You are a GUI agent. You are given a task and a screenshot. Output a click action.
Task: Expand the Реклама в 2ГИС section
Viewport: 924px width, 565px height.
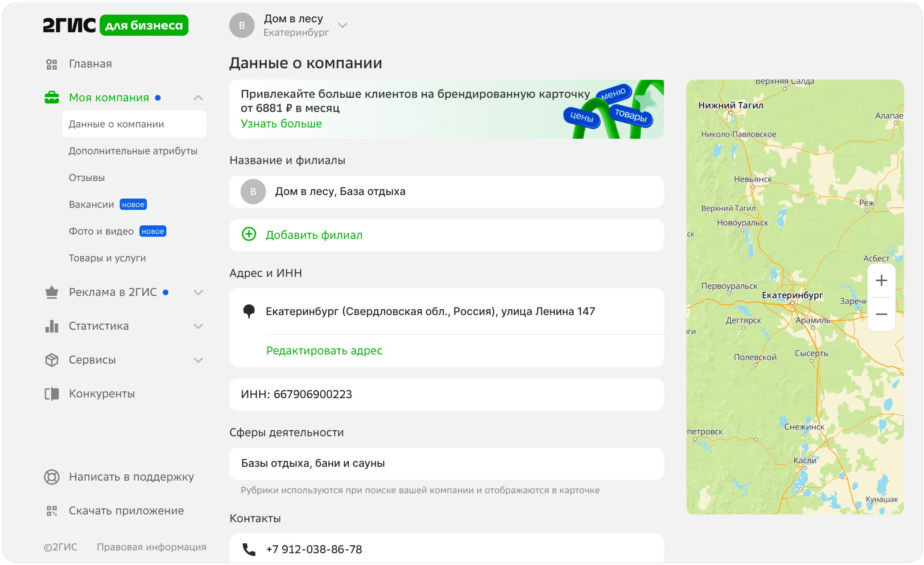point(198,292)
